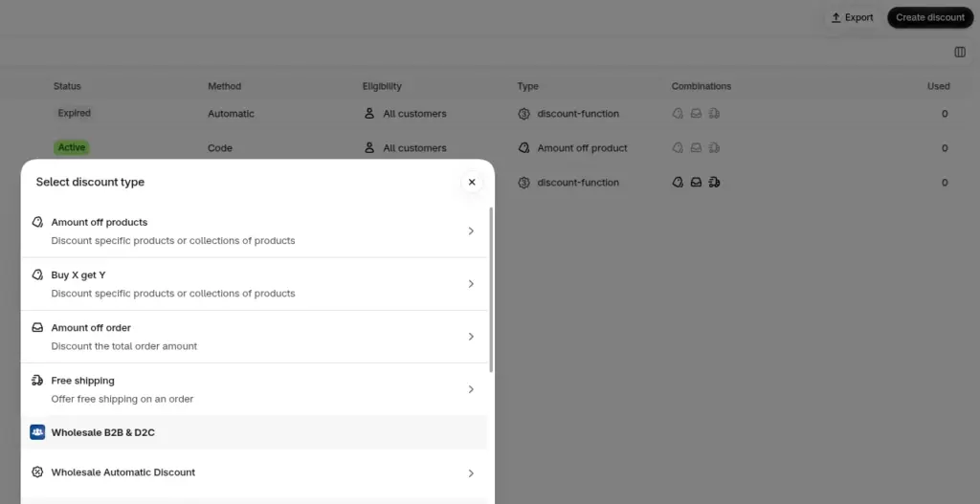The image size is (980, 504).
Task: Click the Used column header
Action: click(x=938, y=86)
